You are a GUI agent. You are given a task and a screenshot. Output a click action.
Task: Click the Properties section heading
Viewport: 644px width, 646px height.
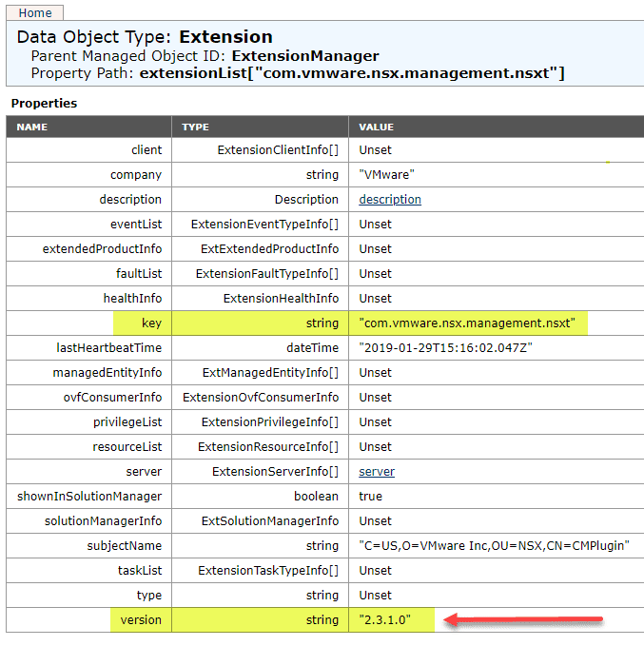(x=44, y=103)
